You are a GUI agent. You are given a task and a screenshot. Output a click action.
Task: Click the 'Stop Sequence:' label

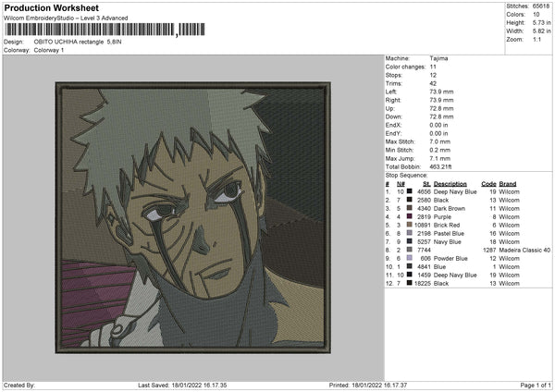[406, 176]
